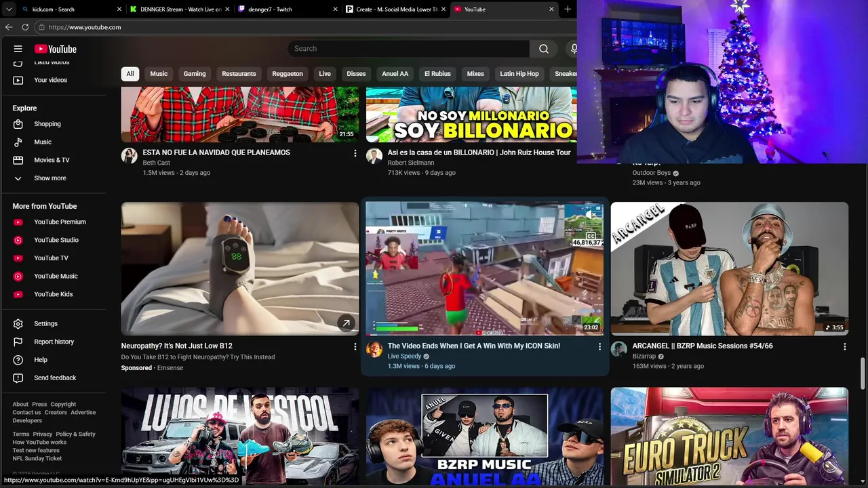Go back with browser back arrow

9,27
